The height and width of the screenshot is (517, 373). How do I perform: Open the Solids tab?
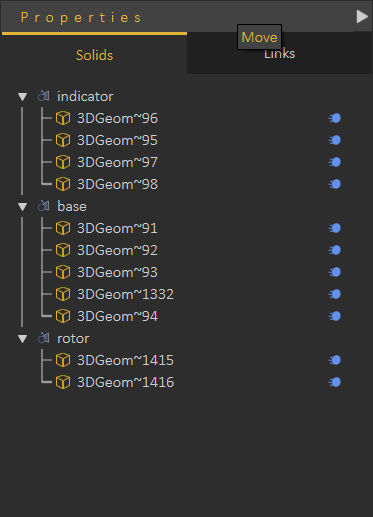(94, 55)
